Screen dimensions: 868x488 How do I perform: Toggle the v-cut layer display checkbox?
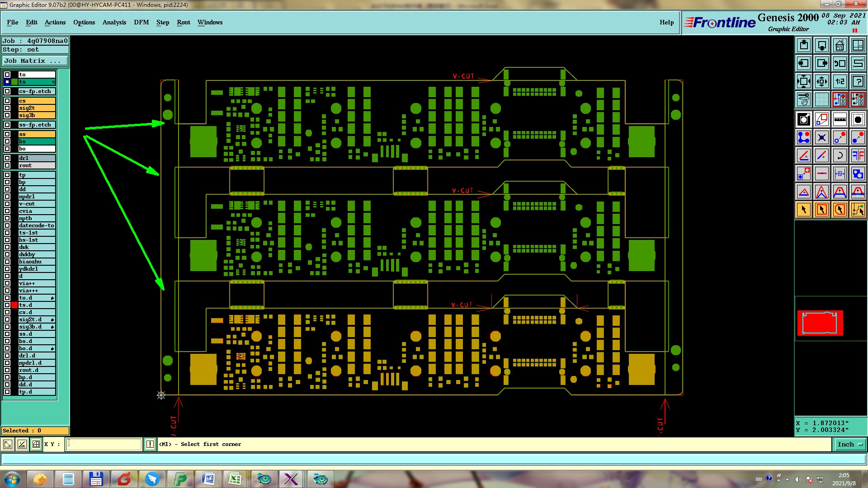tap(7, 204)
